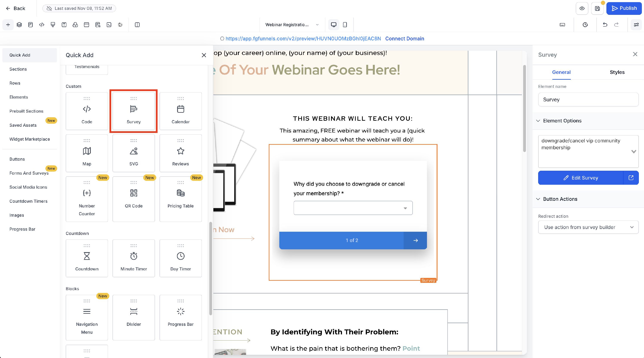The height and width of the screenshot is (358, 644).
Task: Open the Layers panel icon
Action: point(19,24)
